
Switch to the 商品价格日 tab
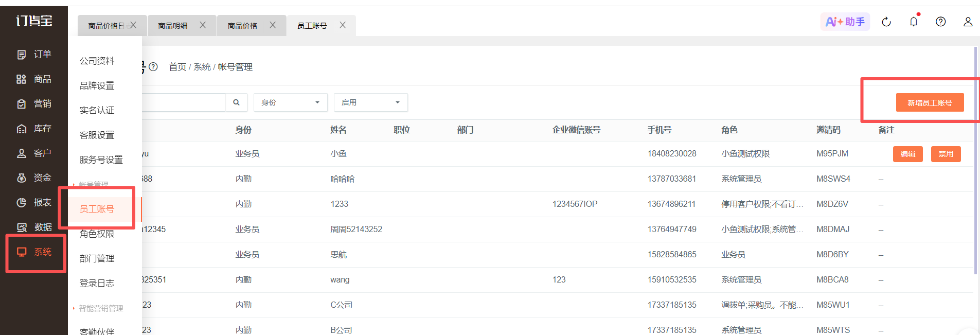pos(106,26)
